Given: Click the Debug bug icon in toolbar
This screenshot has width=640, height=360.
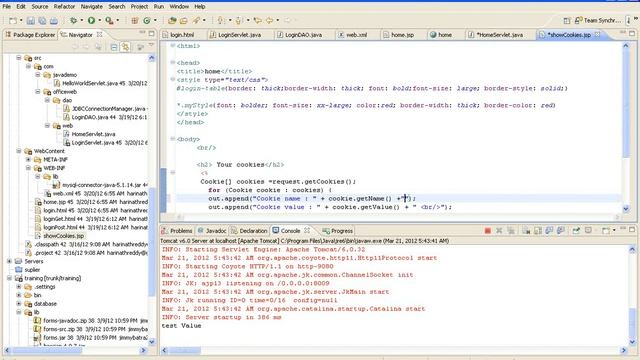Looking at the screenshot, I should click(73, 20).
